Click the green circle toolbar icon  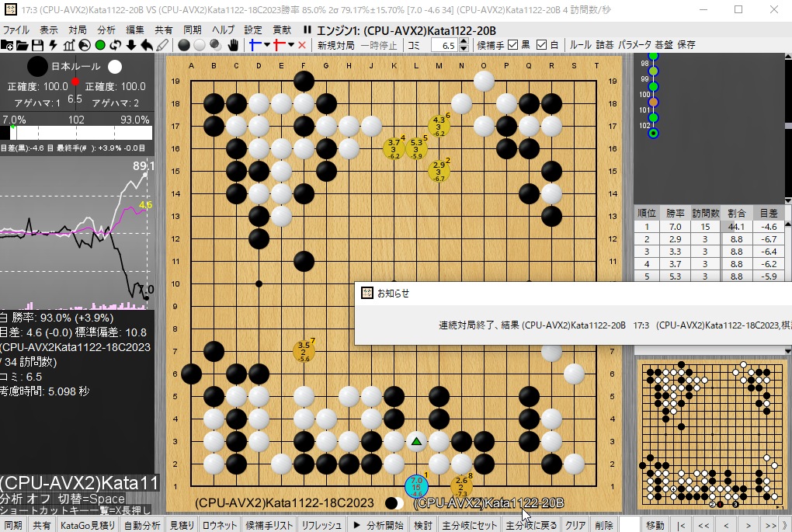pyautogui.click(x=100, y=46)
